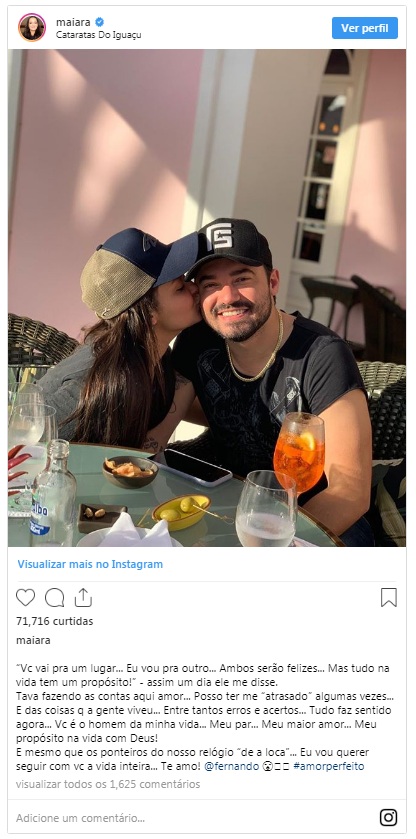The width and height of the screenshot is (416, 839).
Task: Click the caption text starting with Vc vai
Action: [204, 717]
